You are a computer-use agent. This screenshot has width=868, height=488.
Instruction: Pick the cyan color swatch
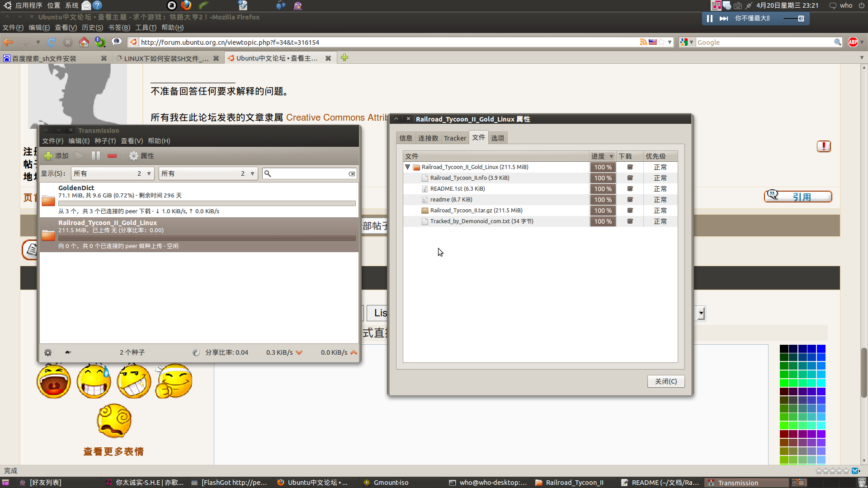point(821,383)
